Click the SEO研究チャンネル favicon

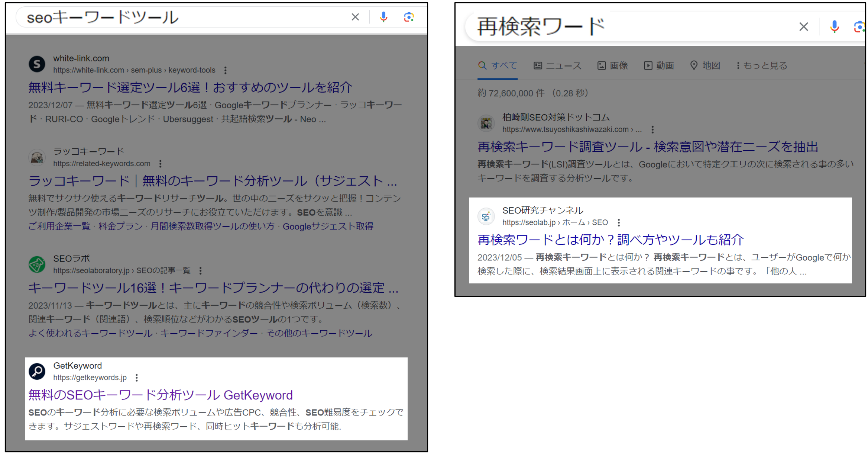[x=486, y=216]
